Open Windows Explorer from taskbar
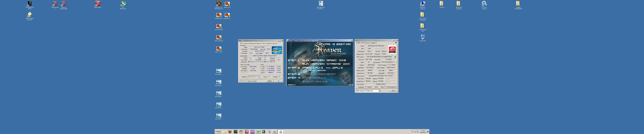644x134 pixels. [225, 132]
